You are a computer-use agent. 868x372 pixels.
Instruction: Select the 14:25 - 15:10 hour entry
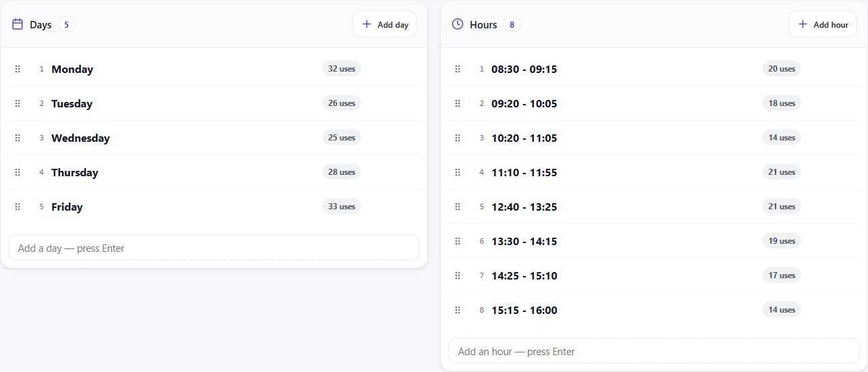click(x=524, y=275)
